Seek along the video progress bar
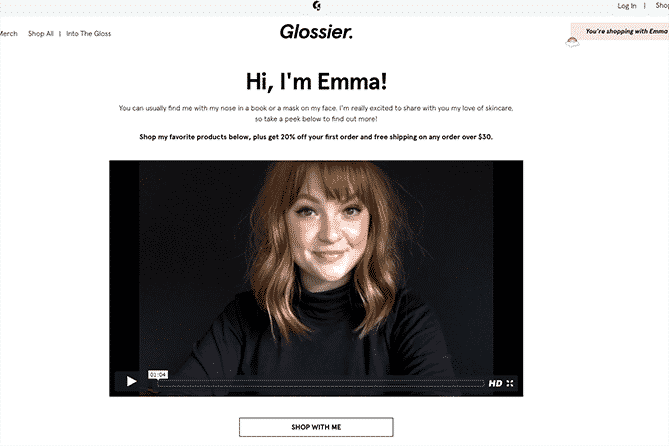Viewport: 669px width, 446px height. click(321, 383)
